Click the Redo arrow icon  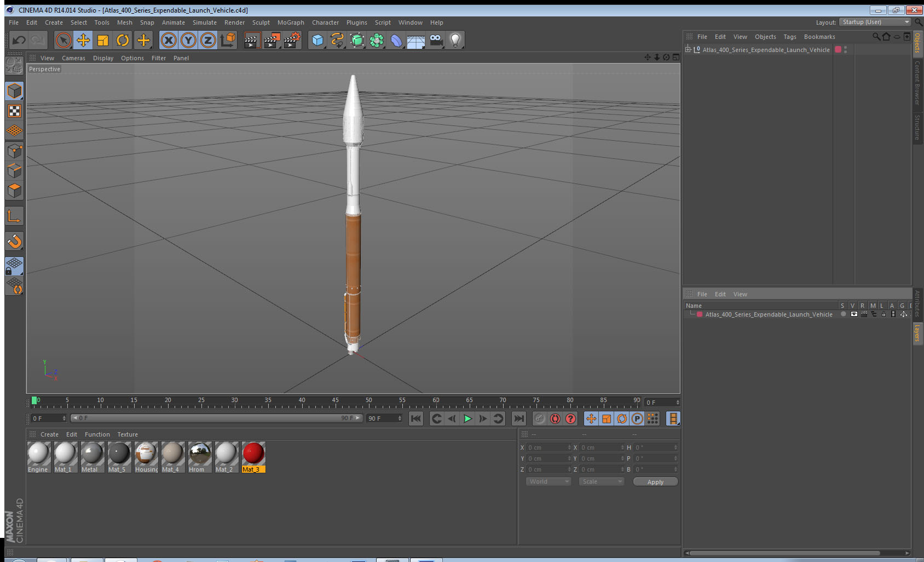click(38, 40)
